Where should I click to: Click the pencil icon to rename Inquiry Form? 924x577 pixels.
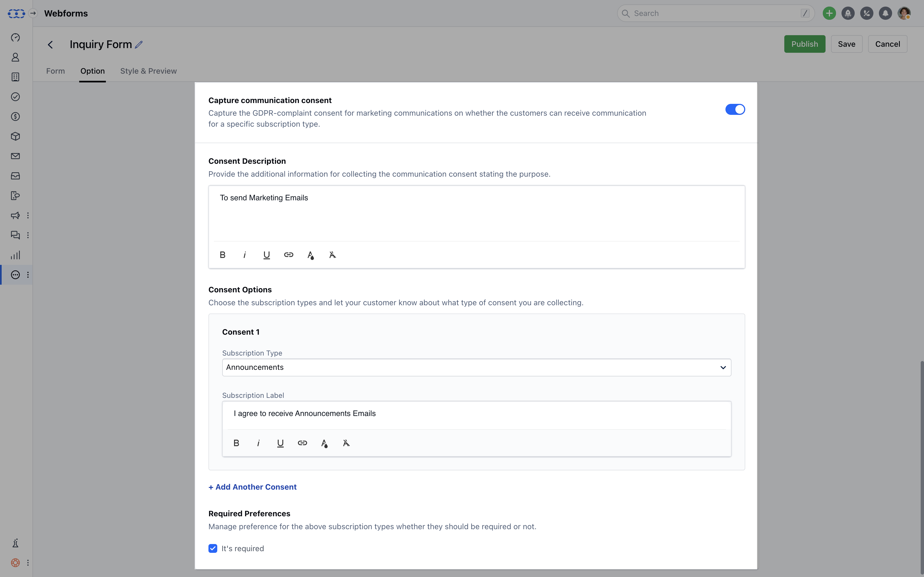pyautogui.click(x=139, y=45)
